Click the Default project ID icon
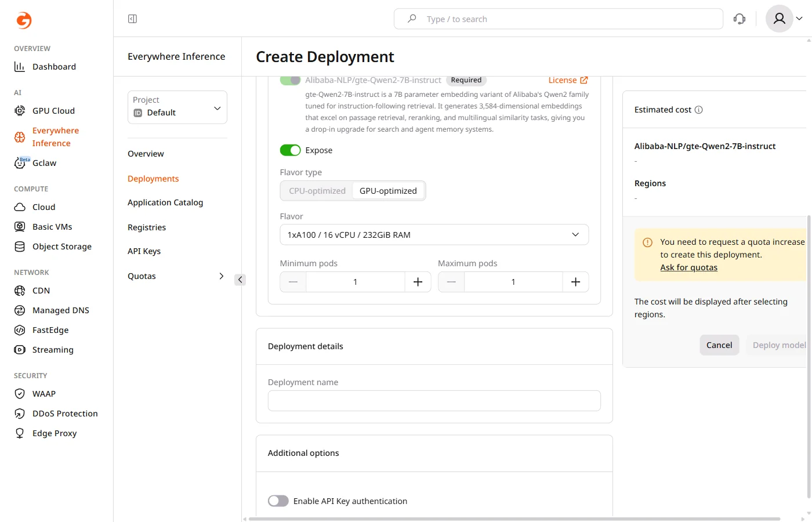 138,113
